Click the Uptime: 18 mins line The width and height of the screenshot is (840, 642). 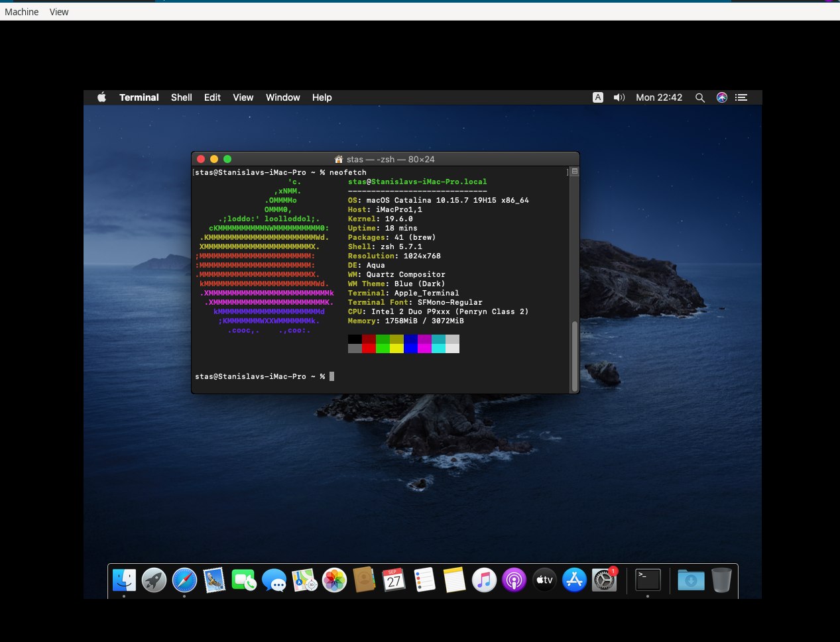coord(383,228)
